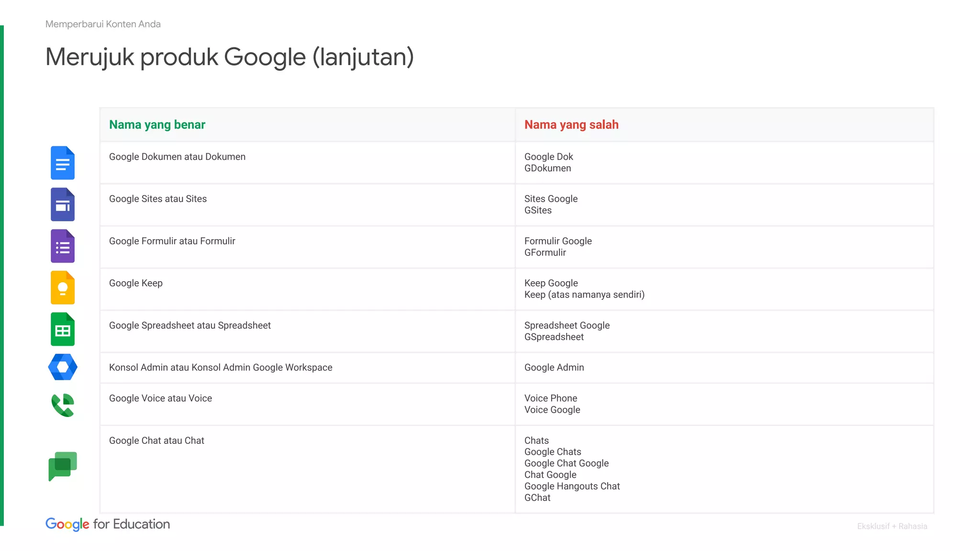Viewport: 980px width, 551px height.
Task: Click the 'Voice Google' text
Action: pos(552,410)
